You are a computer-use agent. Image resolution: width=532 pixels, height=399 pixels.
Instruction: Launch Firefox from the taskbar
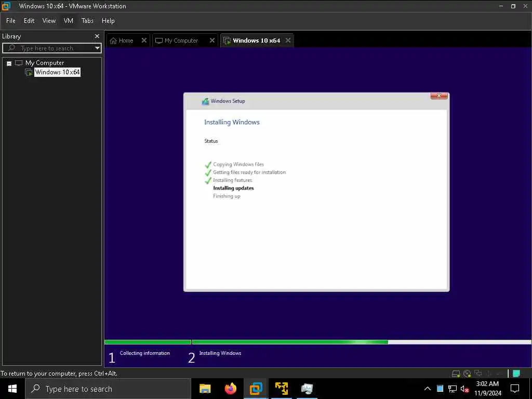[231, 389]
